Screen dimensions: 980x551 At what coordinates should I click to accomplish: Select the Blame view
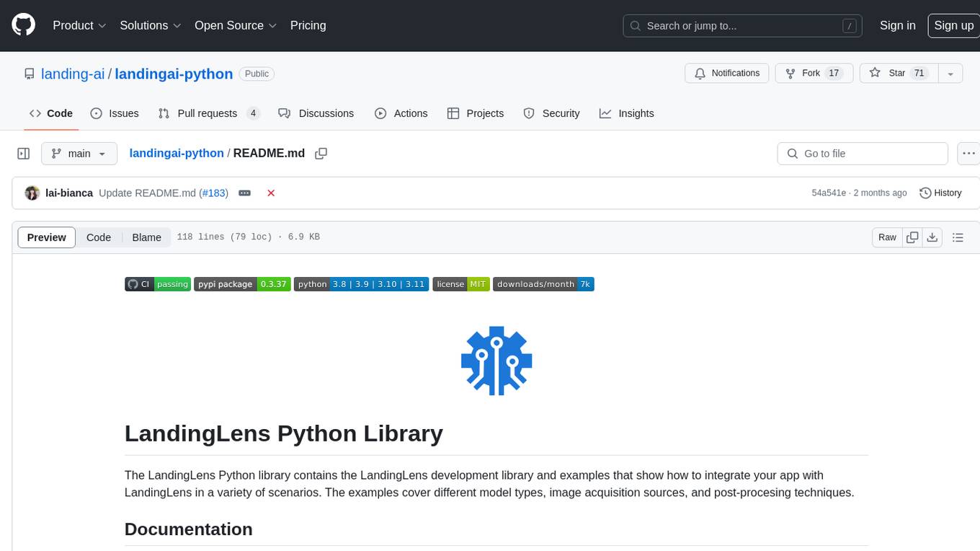click(146, 237)
